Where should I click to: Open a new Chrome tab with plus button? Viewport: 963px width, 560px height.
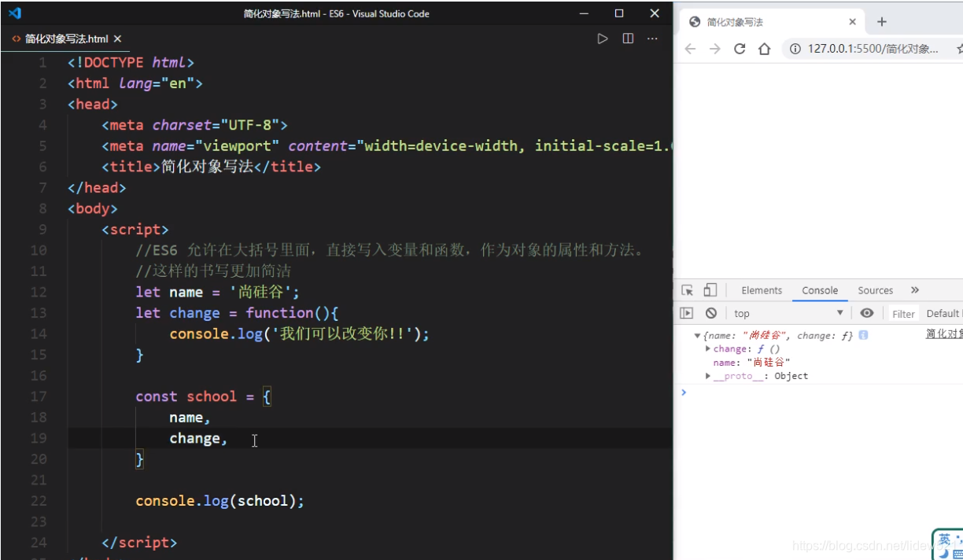[x=882, y=22]
